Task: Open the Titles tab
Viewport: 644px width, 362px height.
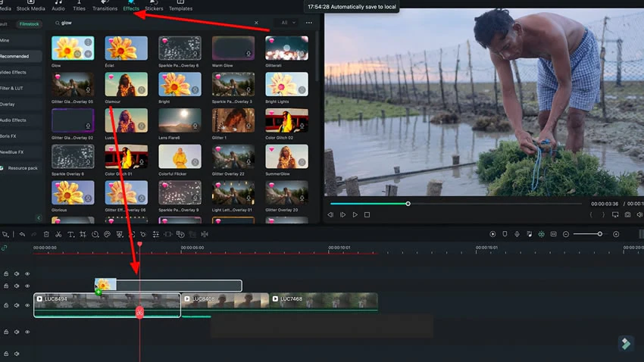Action: (x=79, y=6)
